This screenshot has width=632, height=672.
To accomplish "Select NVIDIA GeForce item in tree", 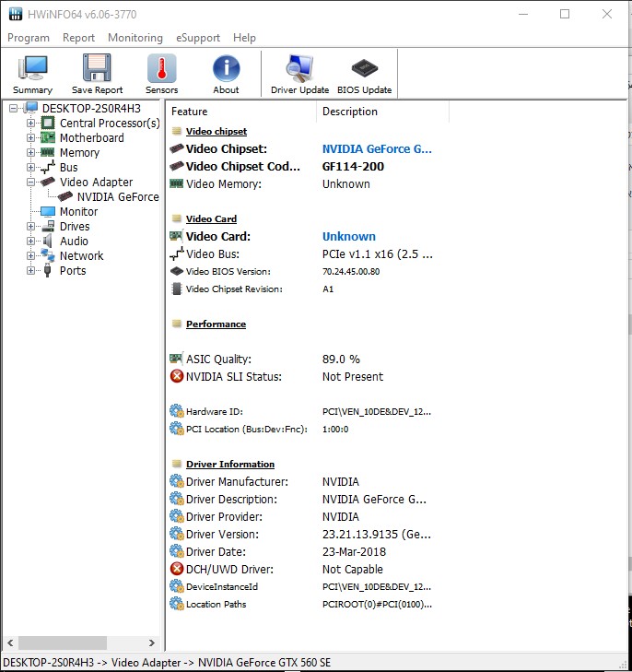I will click(118, 196).
